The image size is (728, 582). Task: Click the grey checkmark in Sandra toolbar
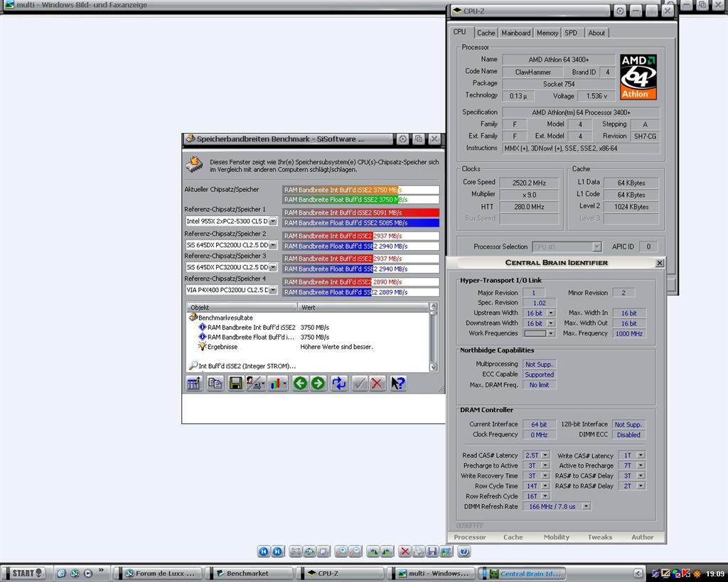point(360,383)
